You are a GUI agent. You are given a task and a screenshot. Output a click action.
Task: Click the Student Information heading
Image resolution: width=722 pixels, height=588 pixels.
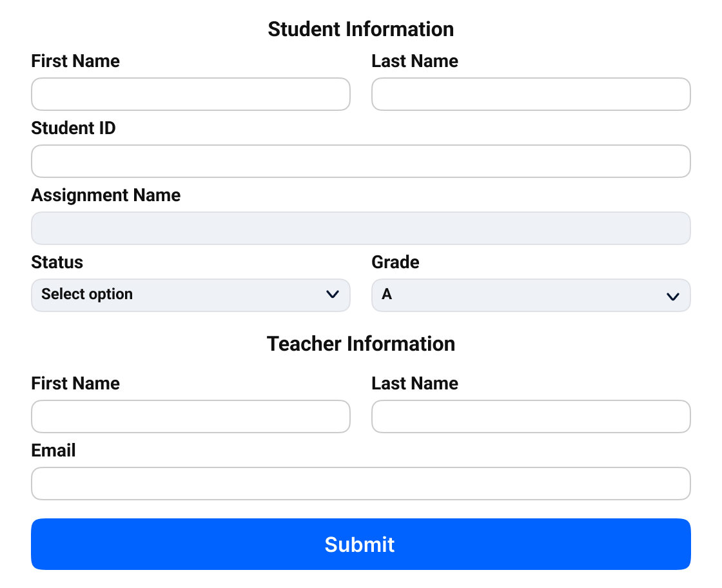[361, 29]
